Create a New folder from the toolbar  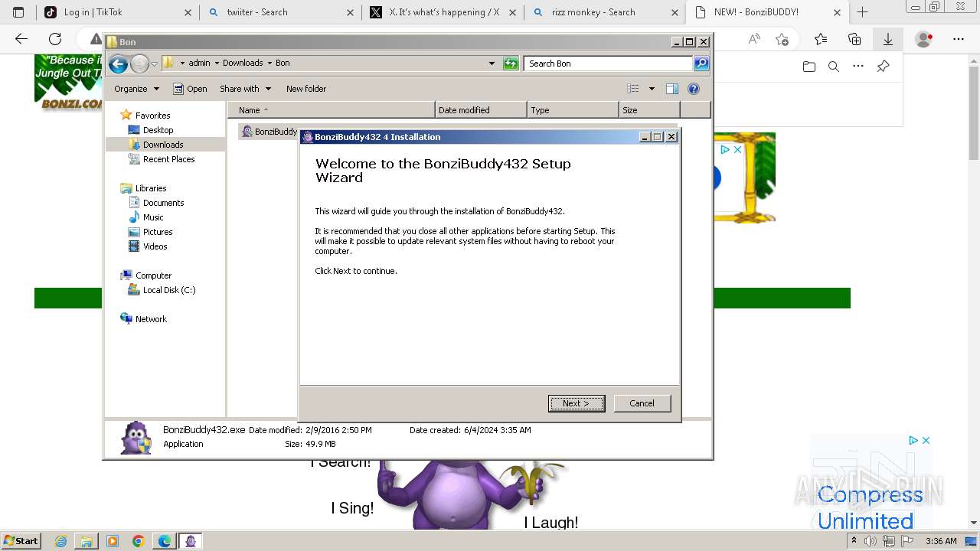pyautogui.click(x=306, y=89)
